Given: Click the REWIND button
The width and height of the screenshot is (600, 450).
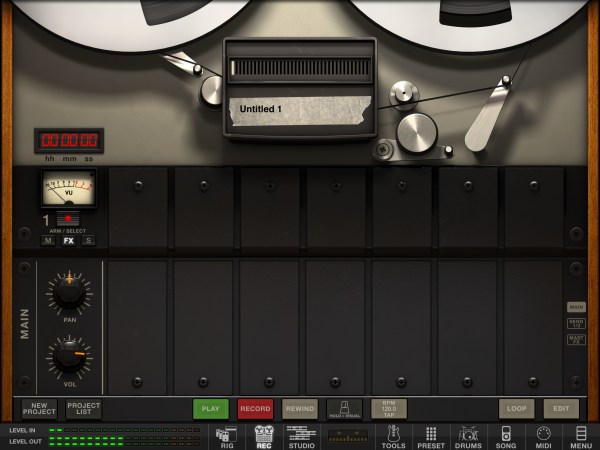Looking at the screenshot, I should [x=300, y=409].
